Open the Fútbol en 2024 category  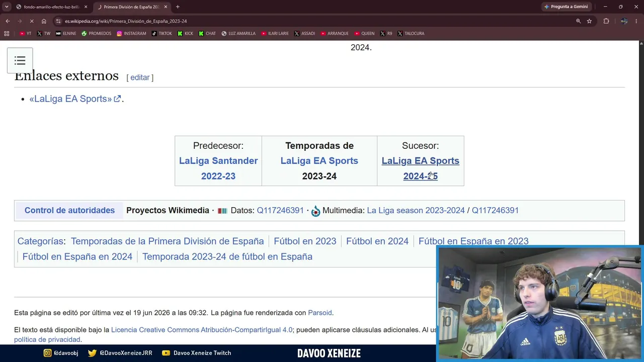pyautogui.click(x=377, y=241)
